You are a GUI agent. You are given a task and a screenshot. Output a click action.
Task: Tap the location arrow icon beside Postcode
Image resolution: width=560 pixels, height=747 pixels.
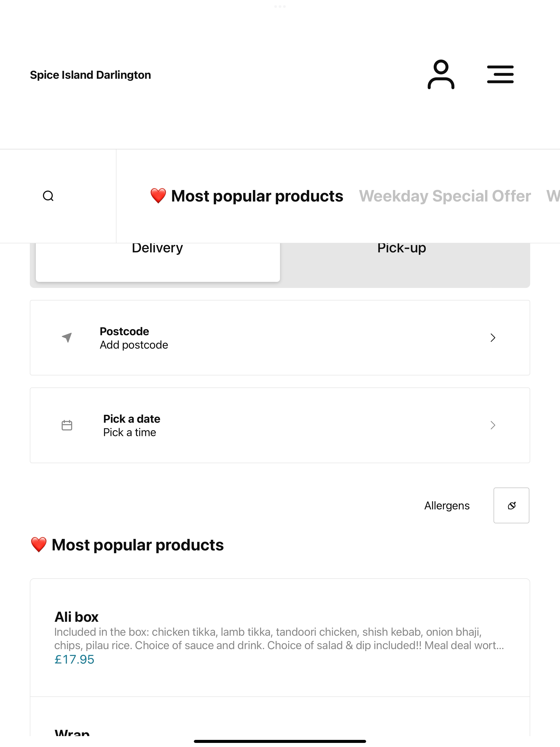click(x=67, y=337)
